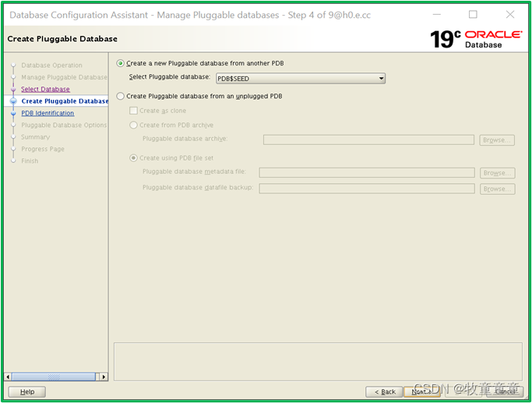Maximize the Database Configuration Assistant window

point(473,14)
